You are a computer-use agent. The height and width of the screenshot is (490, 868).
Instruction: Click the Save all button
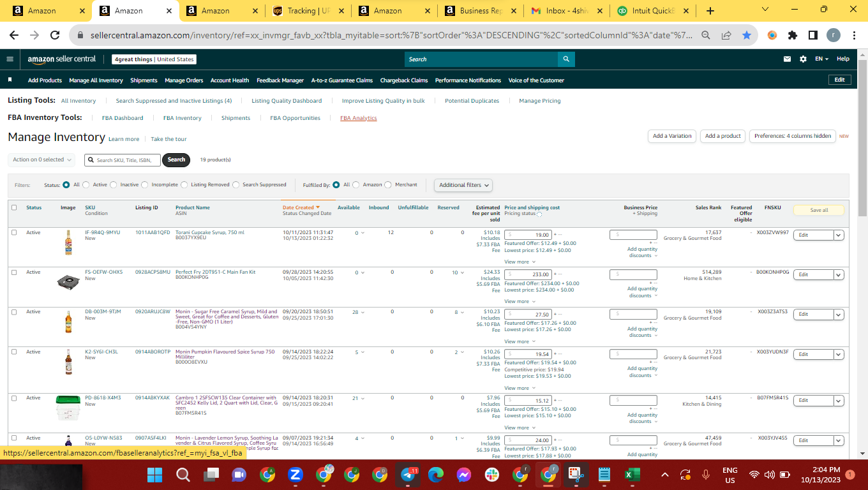click(x=819, y=210)
